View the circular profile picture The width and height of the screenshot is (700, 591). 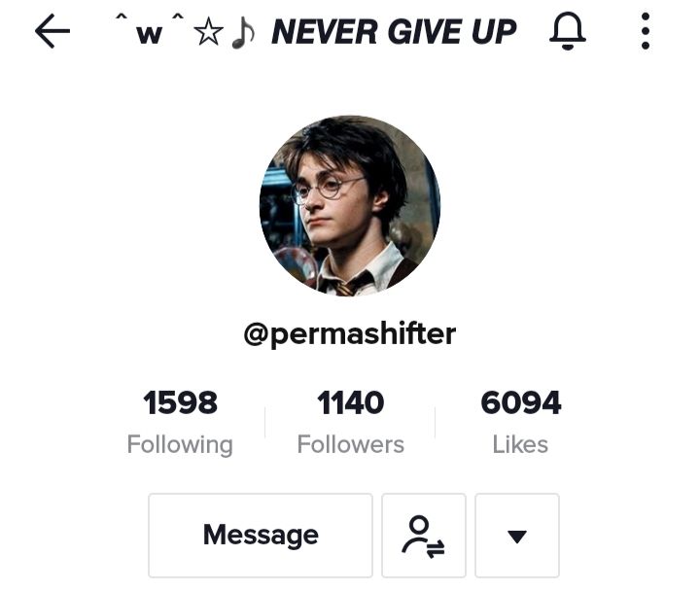click(350, 206)
